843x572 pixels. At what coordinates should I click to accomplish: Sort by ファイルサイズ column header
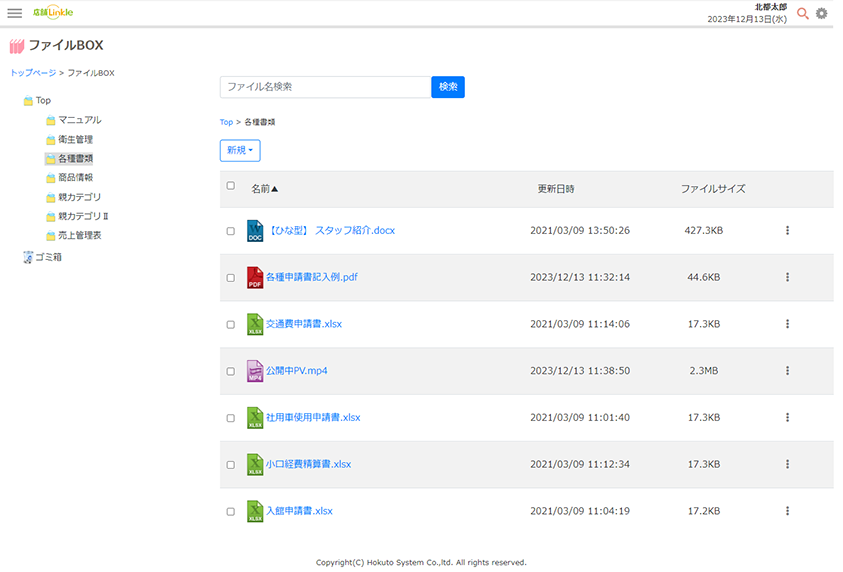click(713, 189)
